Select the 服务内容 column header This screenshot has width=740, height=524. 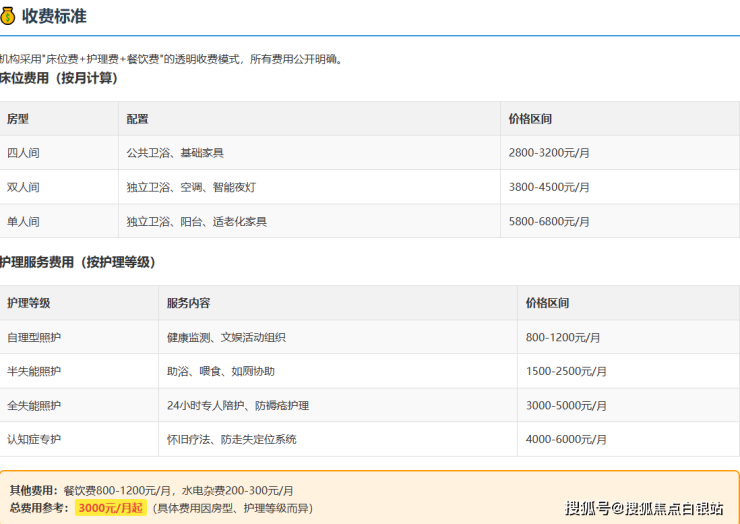[188, 303]
